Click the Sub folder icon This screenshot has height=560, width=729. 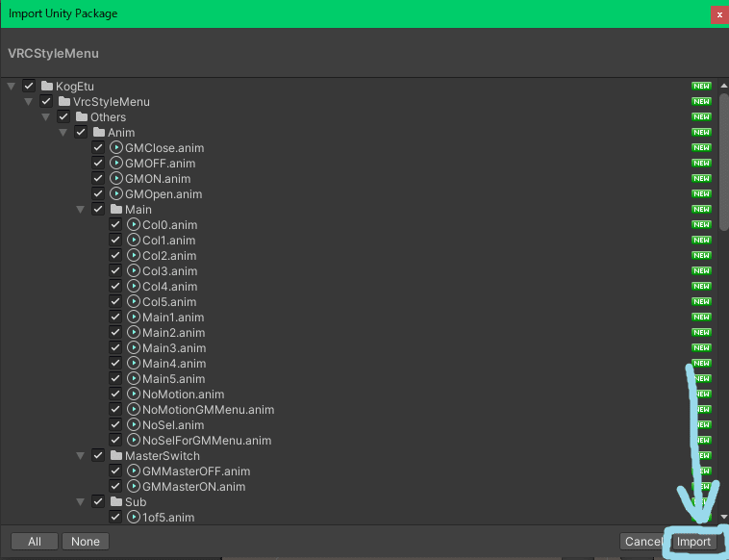pyautogui.click(x=116, y=501)
